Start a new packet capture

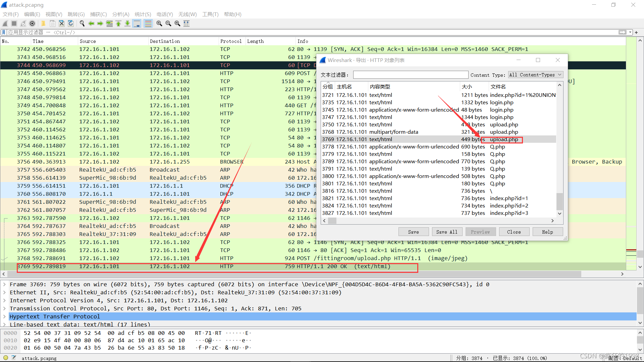(x=5, y=23)
